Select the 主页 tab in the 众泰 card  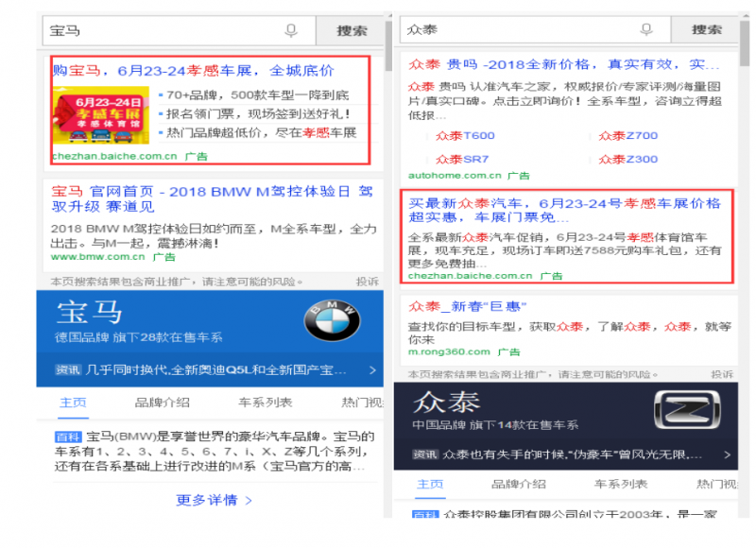tap(430, 484)
